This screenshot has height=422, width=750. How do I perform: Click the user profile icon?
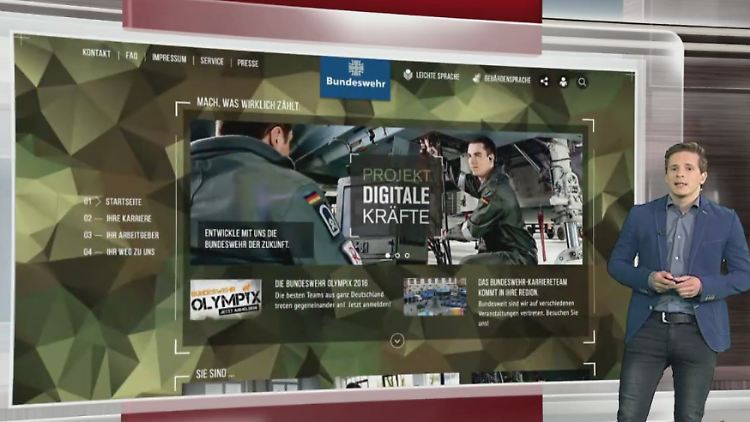click(x=563, y=81)
